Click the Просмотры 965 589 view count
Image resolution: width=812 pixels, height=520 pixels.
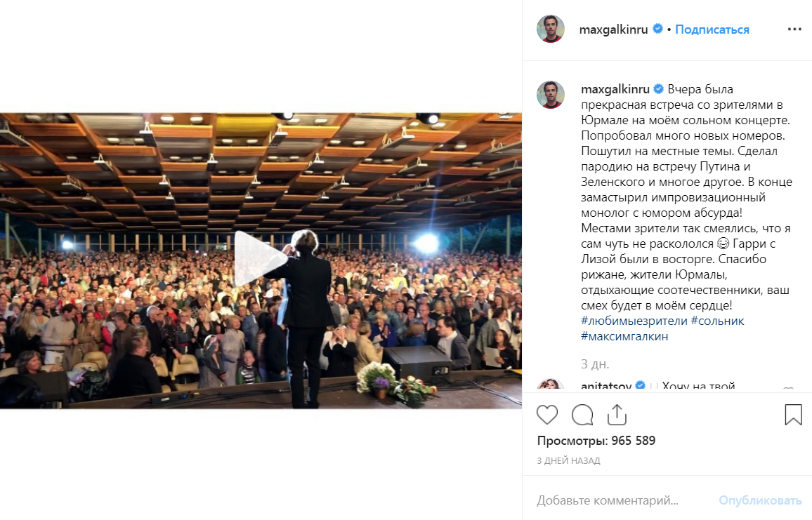[596, 441]
